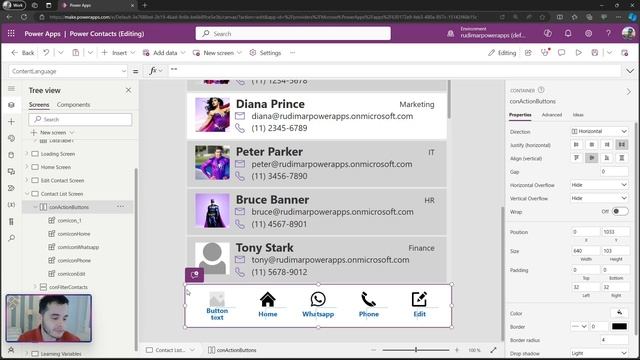The height and width of the screenshot is (360, 640).
Task: Open the New screen toolbar menu
Action: (x=217, y=53)
